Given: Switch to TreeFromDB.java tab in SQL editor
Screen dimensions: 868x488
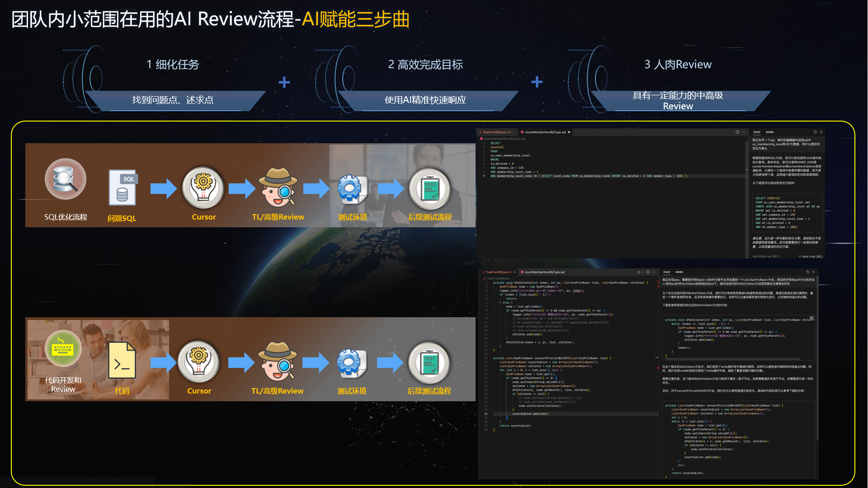Looking at the screenshot, I should point(495,132).
